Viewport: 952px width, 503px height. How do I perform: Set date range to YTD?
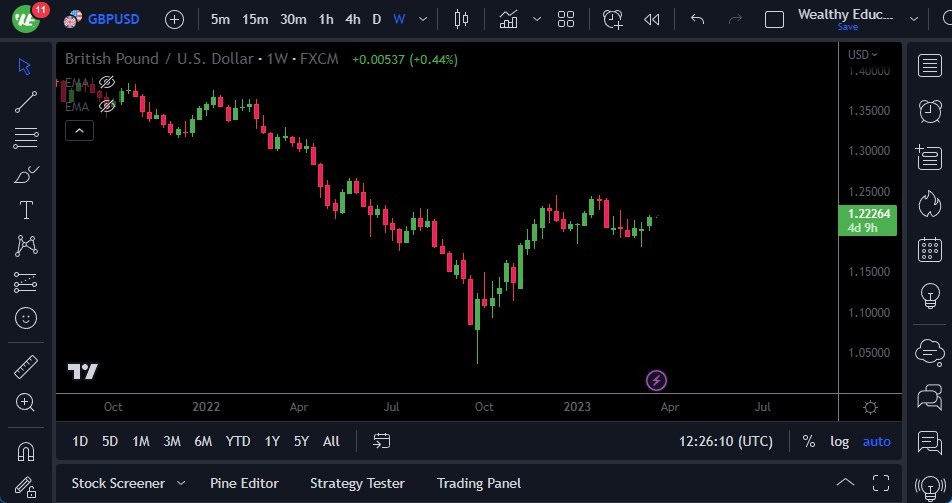pyautogui.click(x=237, y=441)
